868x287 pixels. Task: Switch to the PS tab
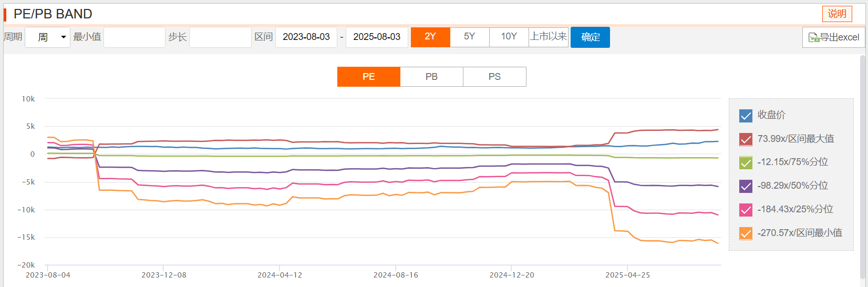pyautogui.click(x=494, y=77)
